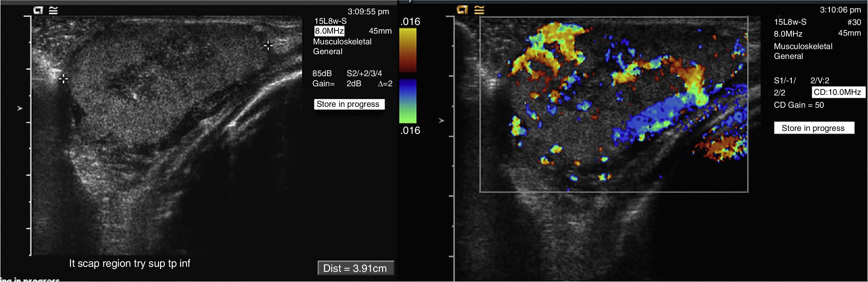Click the orange probe orientation icon
This screenshot has width=868, height=282.
click(462, 10)
